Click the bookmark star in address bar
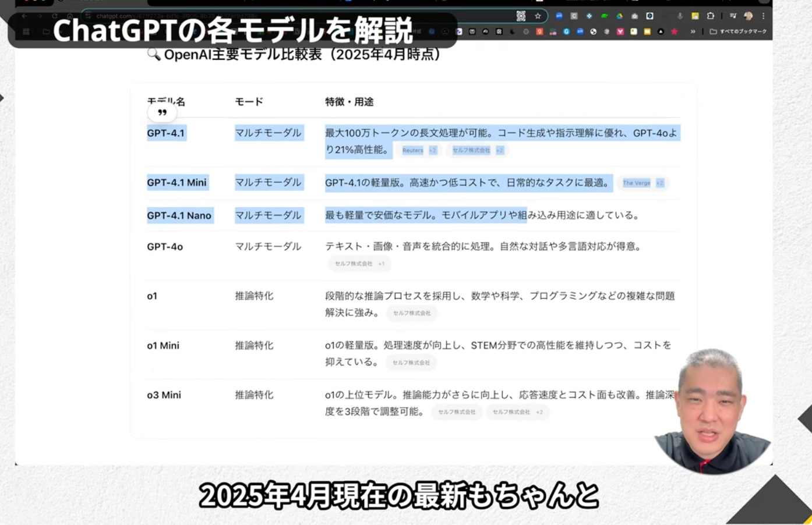This screenshot has height=525, width=812. point(538,16)
